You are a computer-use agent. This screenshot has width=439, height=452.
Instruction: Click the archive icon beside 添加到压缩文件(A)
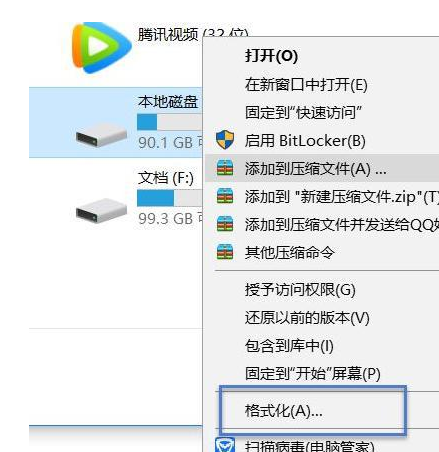coord(225,168)
